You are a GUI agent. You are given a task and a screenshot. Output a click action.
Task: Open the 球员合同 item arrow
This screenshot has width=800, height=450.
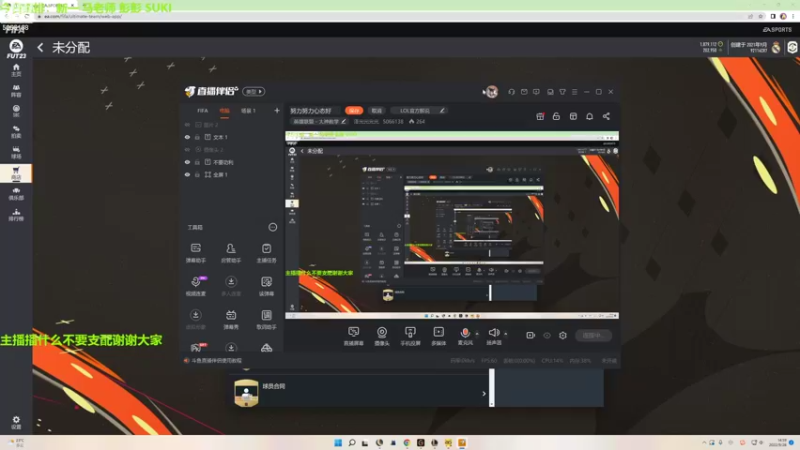point(484,393)
